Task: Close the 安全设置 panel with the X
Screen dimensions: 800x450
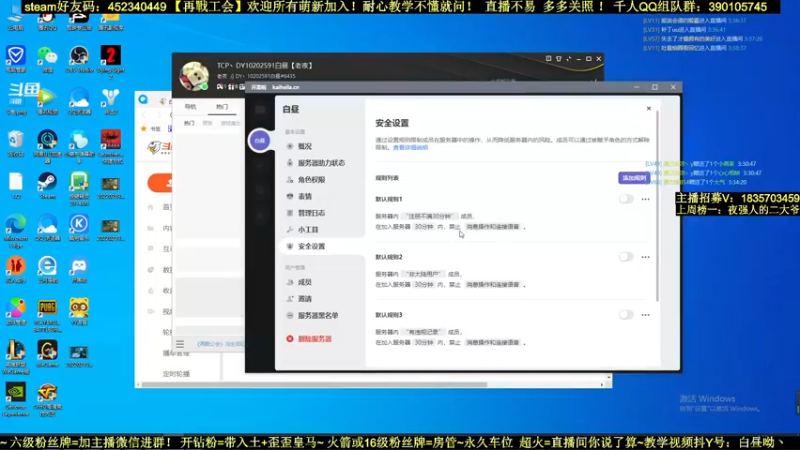Action: [x=648, y=108]
